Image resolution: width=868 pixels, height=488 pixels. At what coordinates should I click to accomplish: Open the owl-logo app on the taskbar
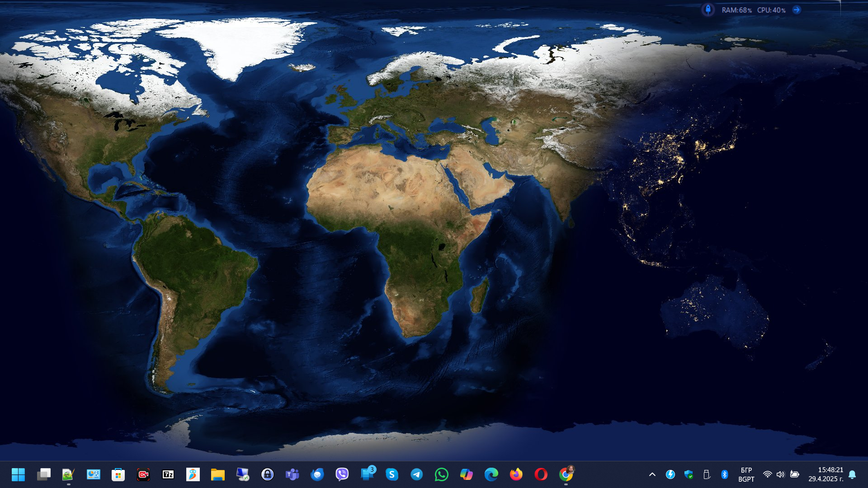[x=193, y=474]
